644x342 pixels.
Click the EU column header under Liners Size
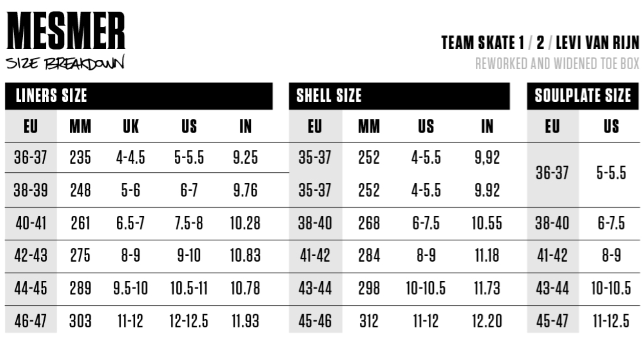[x=31, y=126]
